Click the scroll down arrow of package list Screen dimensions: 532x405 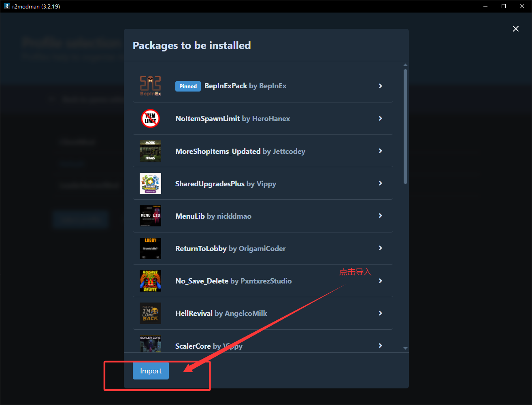pyautogui.click(x=405, y=348)
